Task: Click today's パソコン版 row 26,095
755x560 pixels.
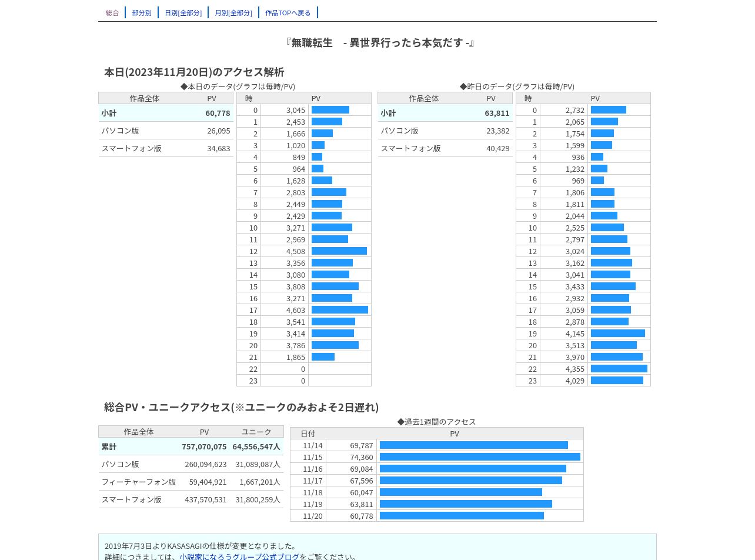Action: pos(166,131)
